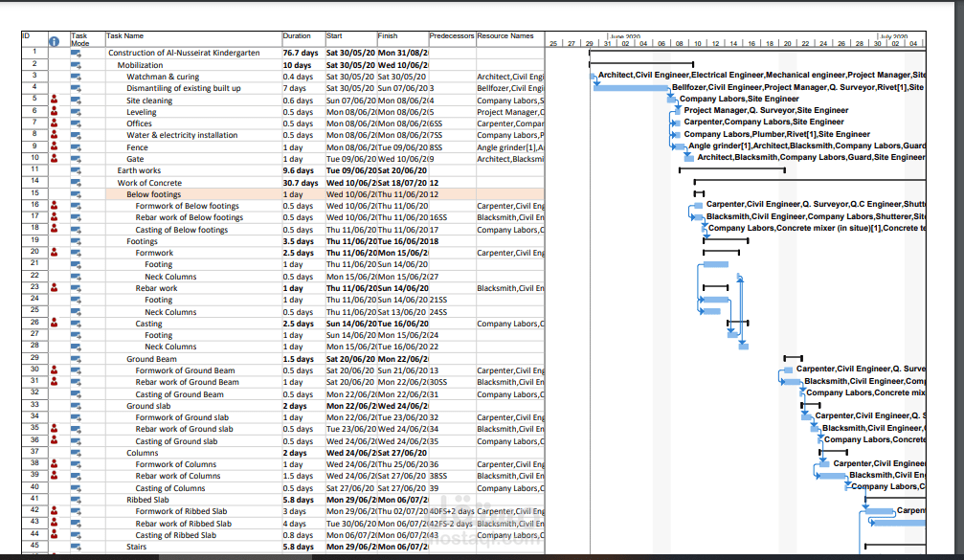Click overallocated icon in Fence row
The height and width of the screenshot is (560, 964).
[55, 146]
